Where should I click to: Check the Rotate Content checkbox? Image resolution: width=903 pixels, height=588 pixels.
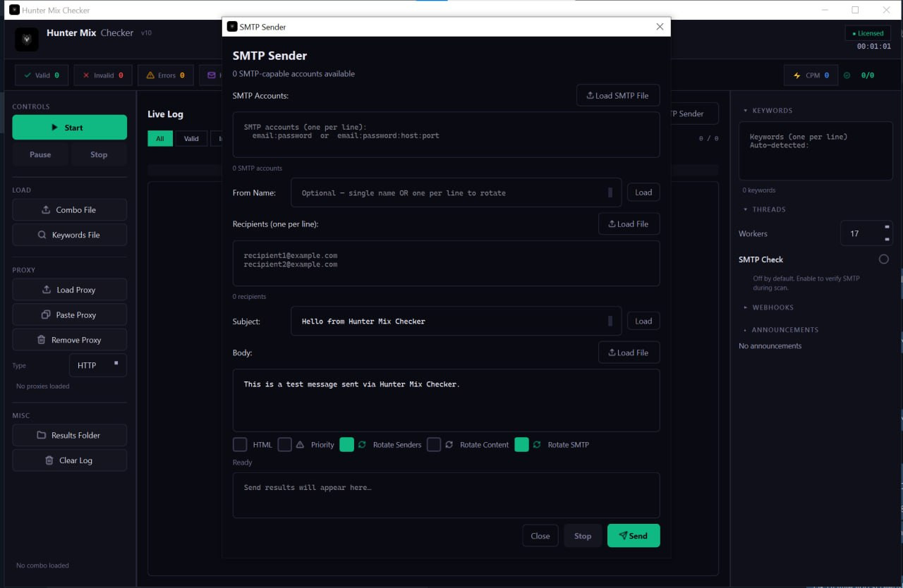click(434, 444)
